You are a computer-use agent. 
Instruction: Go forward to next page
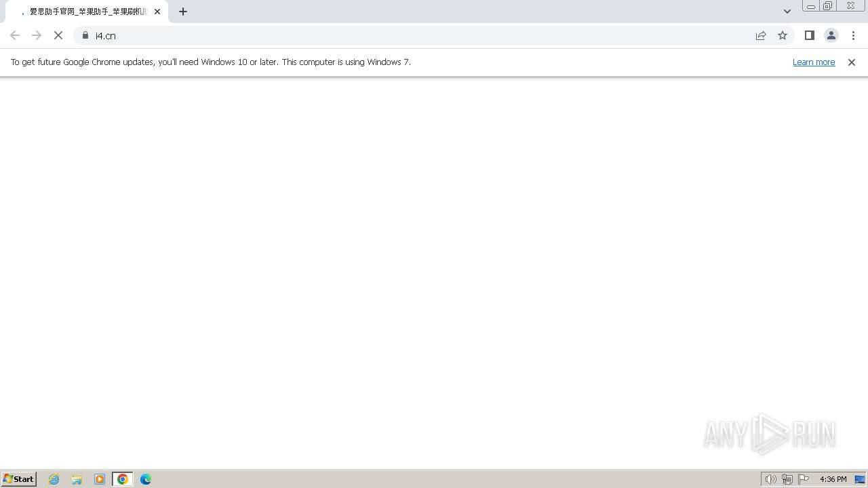[x=37, y=35]
